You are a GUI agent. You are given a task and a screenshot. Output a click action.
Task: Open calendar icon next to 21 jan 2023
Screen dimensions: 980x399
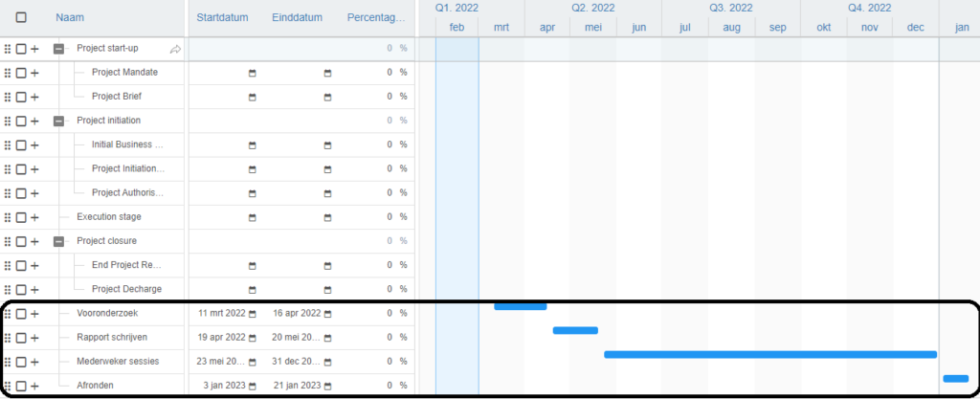(327, 386)
